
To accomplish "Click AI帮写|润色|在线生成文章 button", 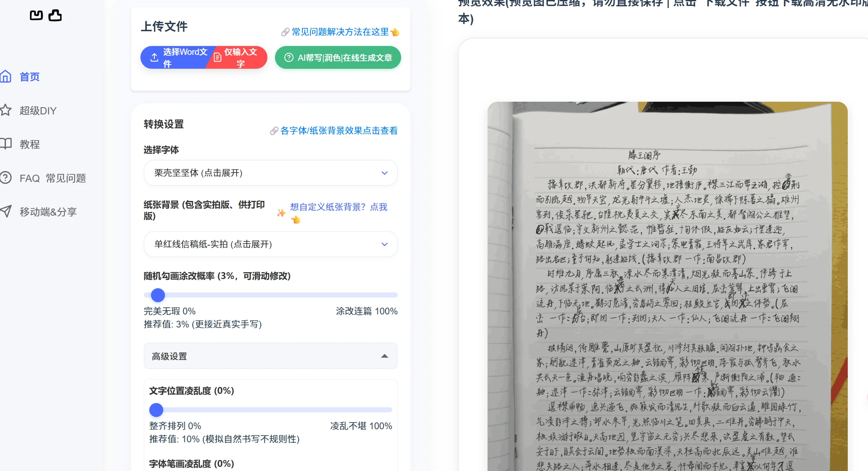I will (x=338, y=57).
